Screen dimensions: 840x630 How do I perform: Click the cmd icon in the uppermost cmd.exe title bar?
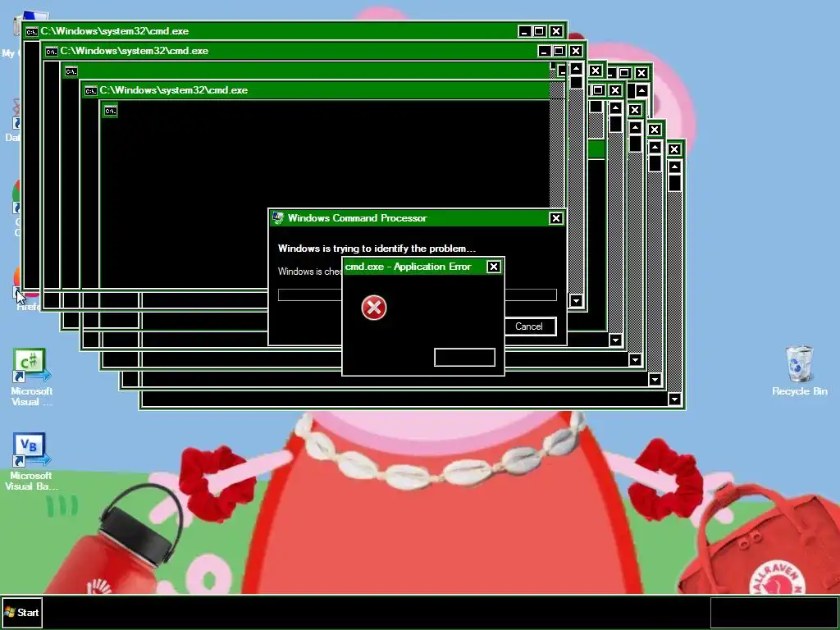click(x=32, y=32)
